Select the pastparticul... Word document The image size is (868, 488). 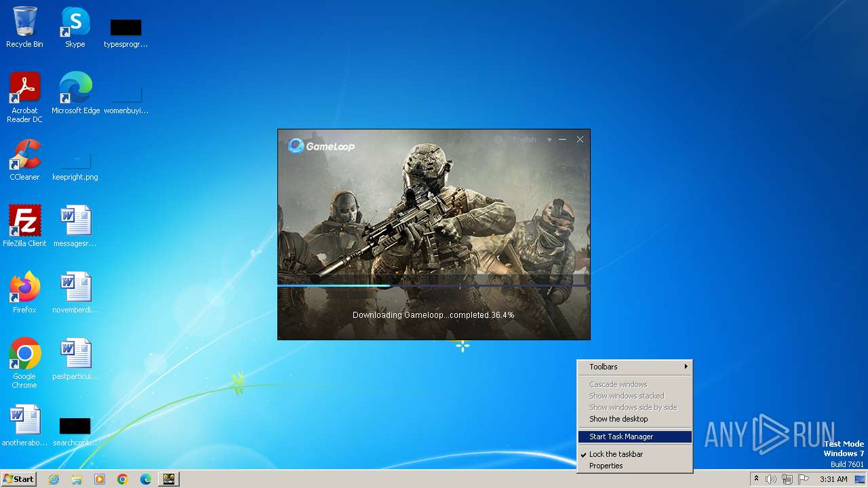(75, 359)
